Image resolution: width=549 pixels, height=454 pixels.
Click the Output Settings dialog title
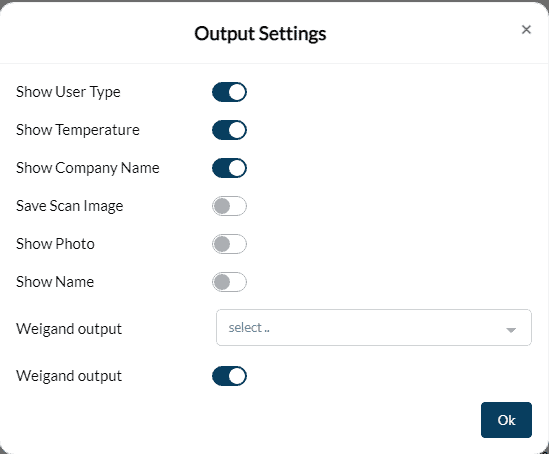click(260, 34)
